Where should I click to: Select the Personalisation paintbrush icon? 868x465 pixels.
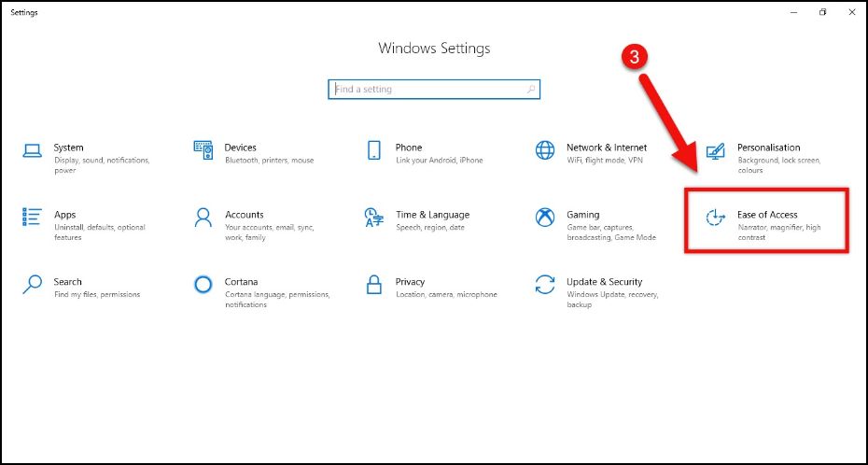click(716, 150)
